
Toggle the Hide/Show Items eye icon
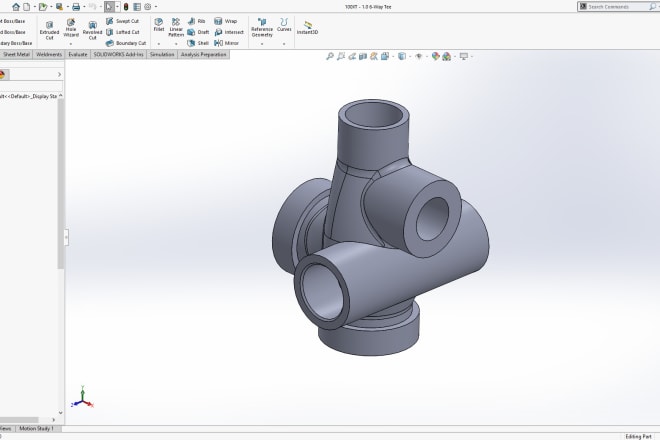click(419, 56)
